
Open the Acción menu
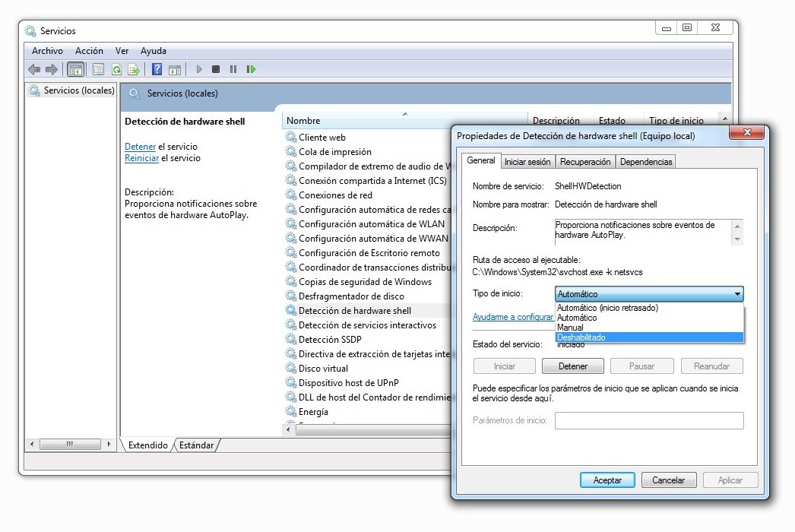tap(89, 51)
